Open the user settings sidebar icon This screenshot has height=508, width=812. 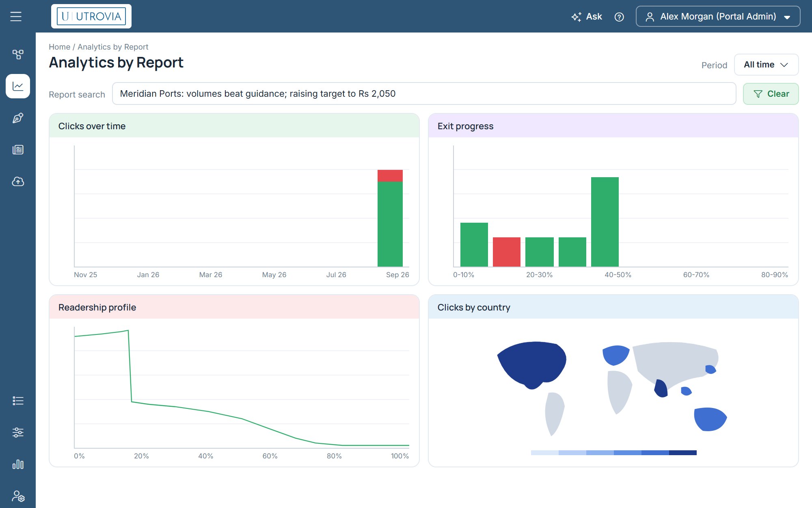pyautogui.click(x=18, y=496)
